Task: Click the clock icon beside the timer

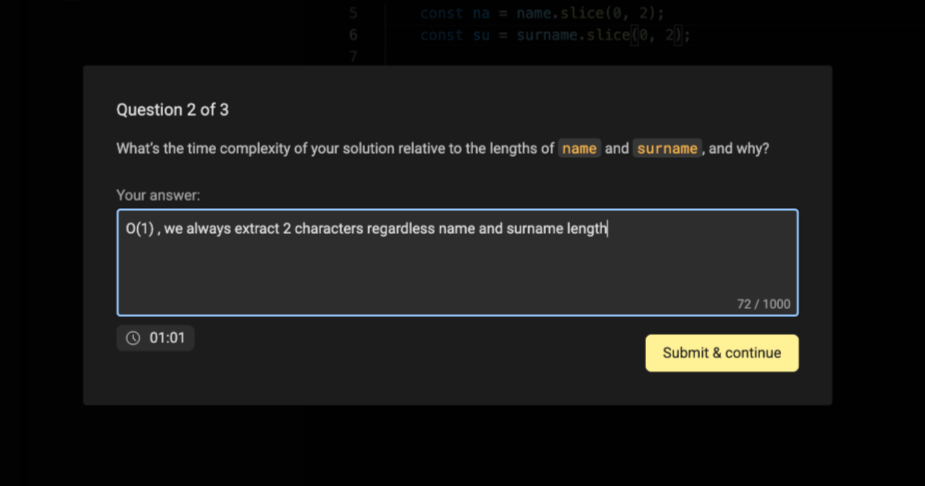Action: pyautogui.click(x=133, y=338)
